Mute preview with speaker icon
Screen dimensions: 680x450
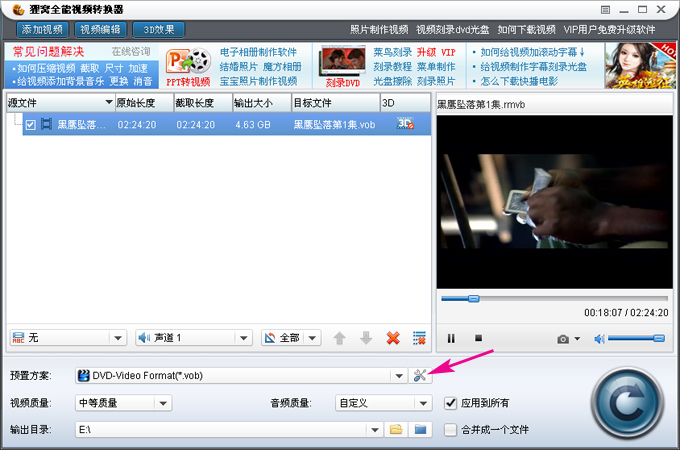pyautogui.click(x=599, y=339)
